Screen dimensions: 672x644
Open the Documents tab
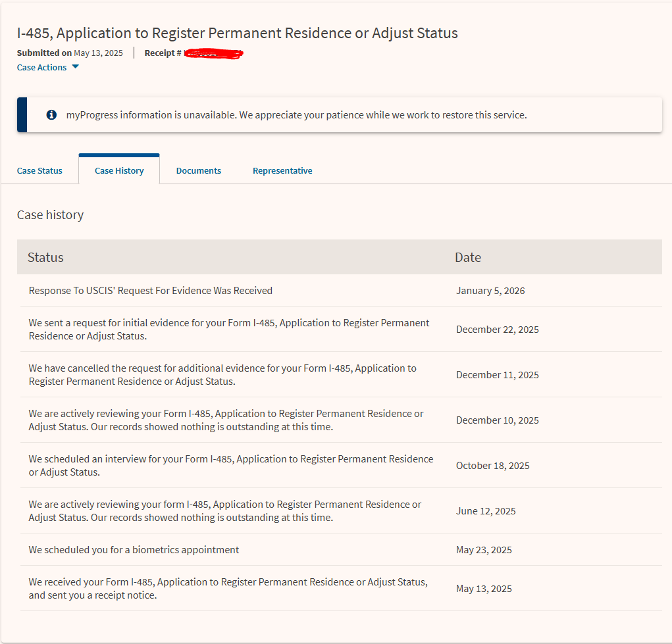tap(198, 170)
